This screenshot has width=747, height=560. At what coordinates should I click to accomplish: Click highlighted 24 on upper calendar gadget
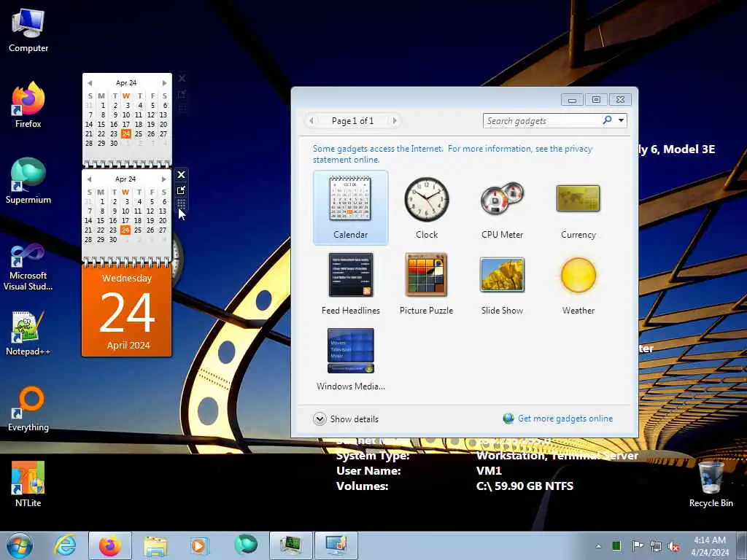coord(125,134)
